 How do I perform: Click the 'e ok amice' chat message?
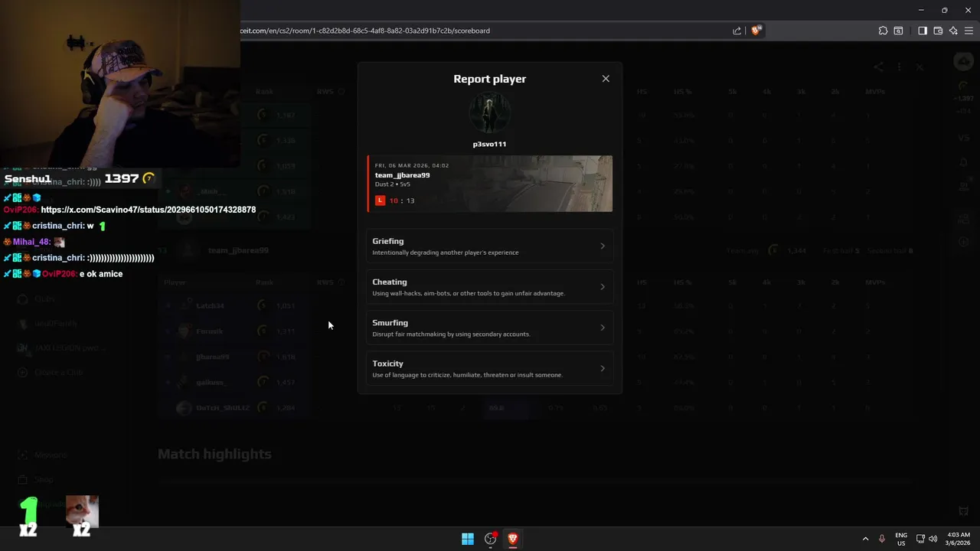tap(101, 274)
